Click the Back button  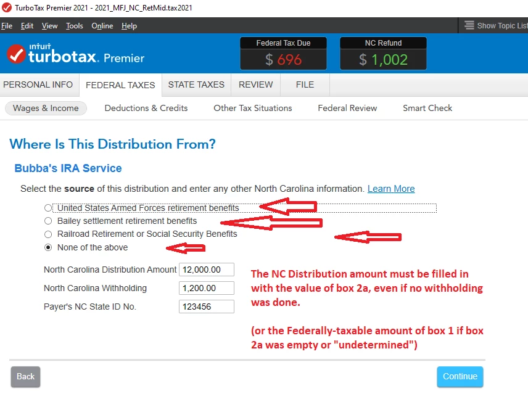tap(25, 377)
